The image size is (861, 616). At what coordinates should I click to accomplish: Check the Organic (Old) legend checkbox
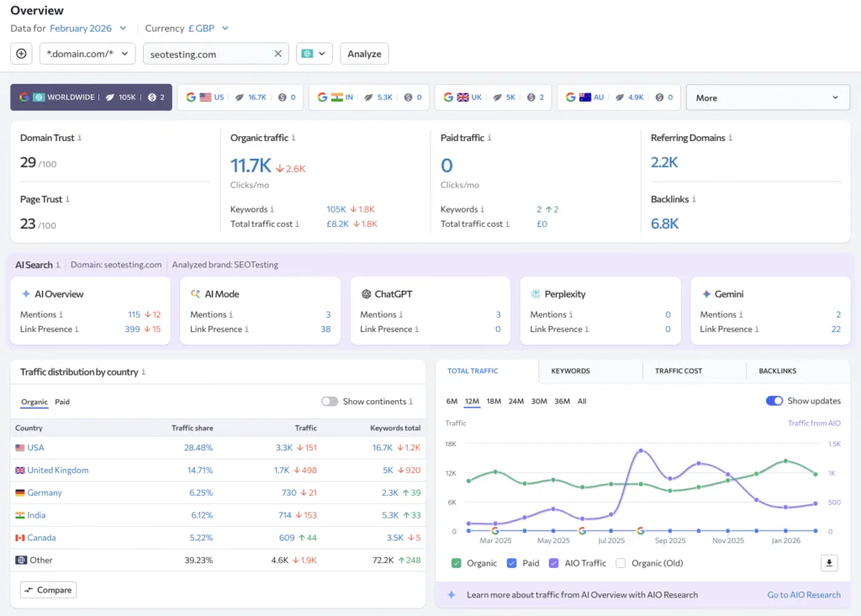621,563
